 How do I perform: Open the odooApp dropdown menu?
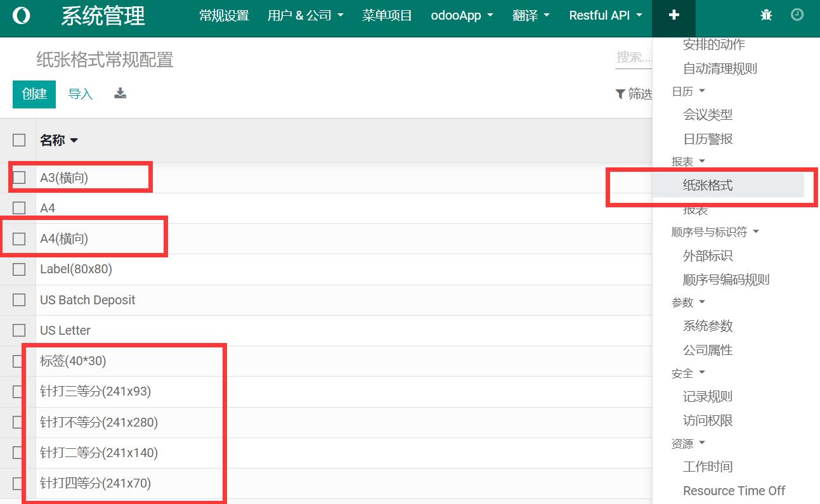(x=462, y=16)
